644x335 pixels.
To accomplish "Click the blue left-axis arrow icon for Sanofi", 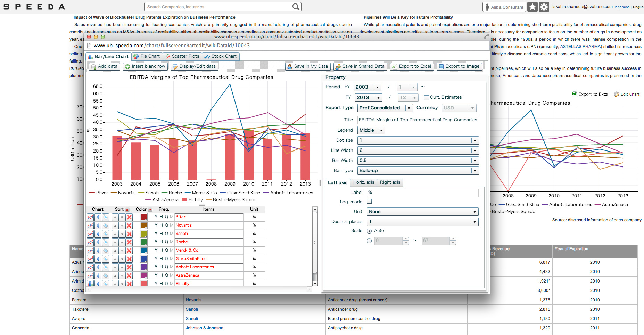I will 98,234.
